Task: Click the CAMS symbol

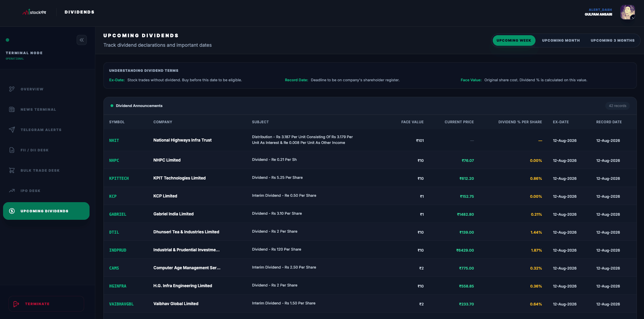Action: 114,268
